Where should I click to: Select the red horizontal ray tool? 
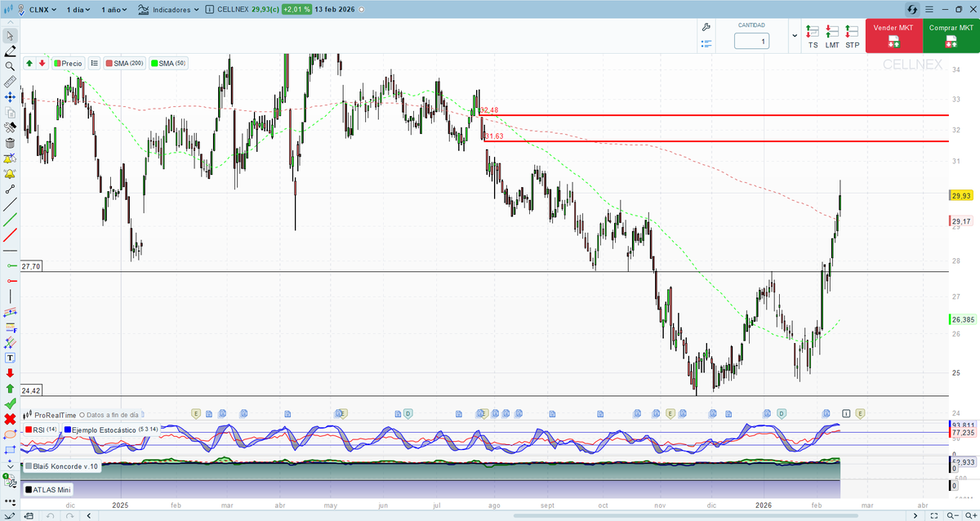point(10,281)
